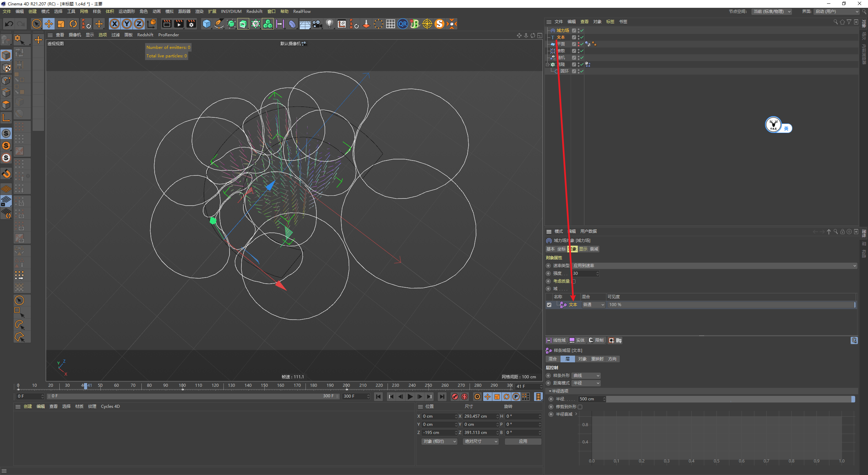This screenshot has width=868, height=475.
Task: Click the record active objects button
Action: tap(455, 397)
